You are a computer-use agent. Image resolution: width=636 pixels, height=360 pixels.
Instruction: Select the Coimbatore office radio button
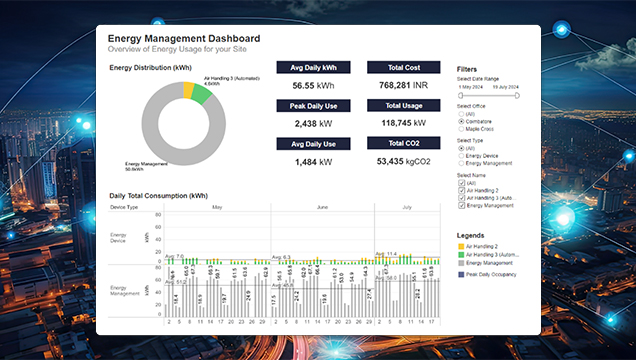(461, 122)
